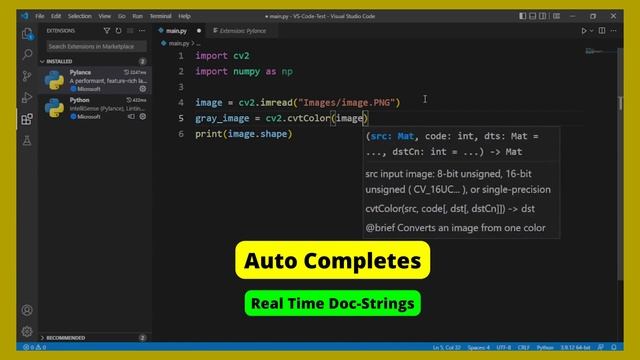Click the 'import cv2' text on line 1
This screenshot has height=360, width=640.
[x=222, y=56]
